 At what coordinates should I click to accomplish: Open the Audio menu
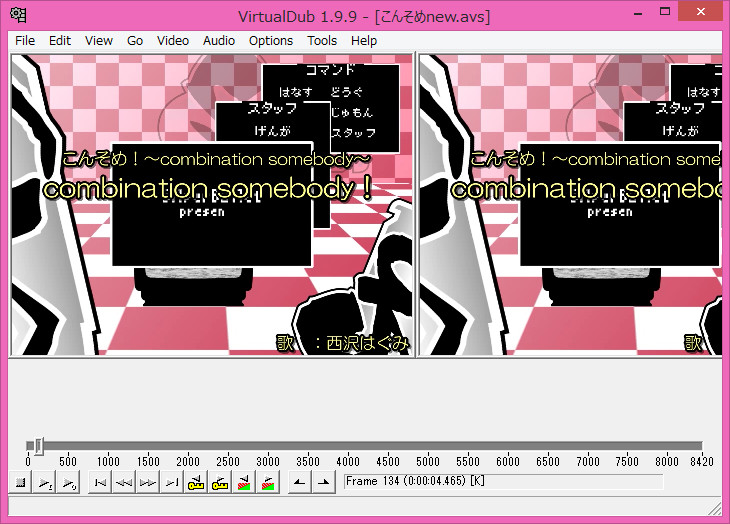[x=219, y=40]
